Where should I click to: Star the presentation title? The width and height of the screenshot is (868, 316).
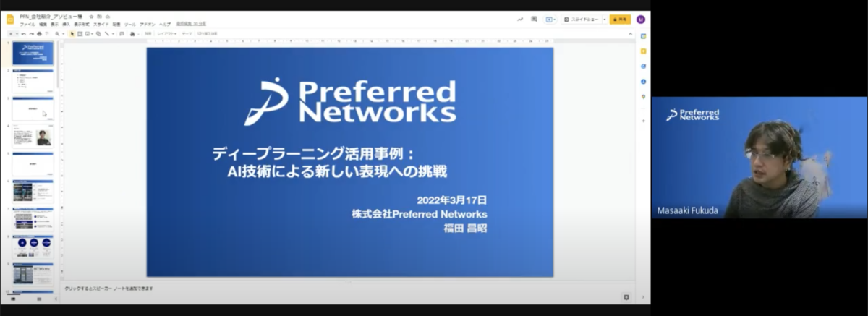click(91, 17)
